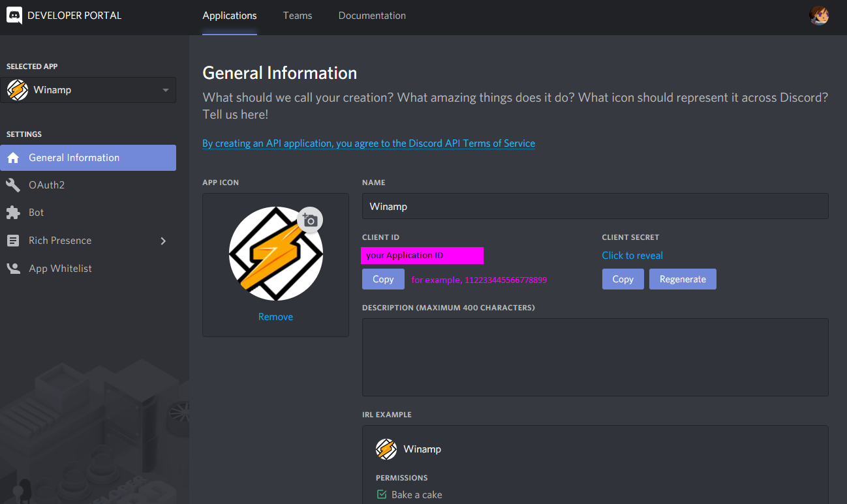
Task: Open the user avatar menu
Action: (x=819, y=16)
